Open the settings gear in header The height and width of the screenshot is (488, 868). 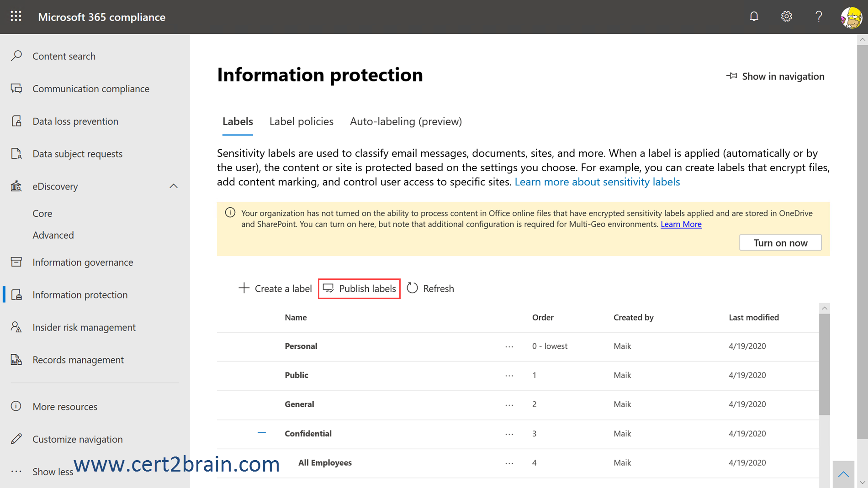tap(786, 16)
